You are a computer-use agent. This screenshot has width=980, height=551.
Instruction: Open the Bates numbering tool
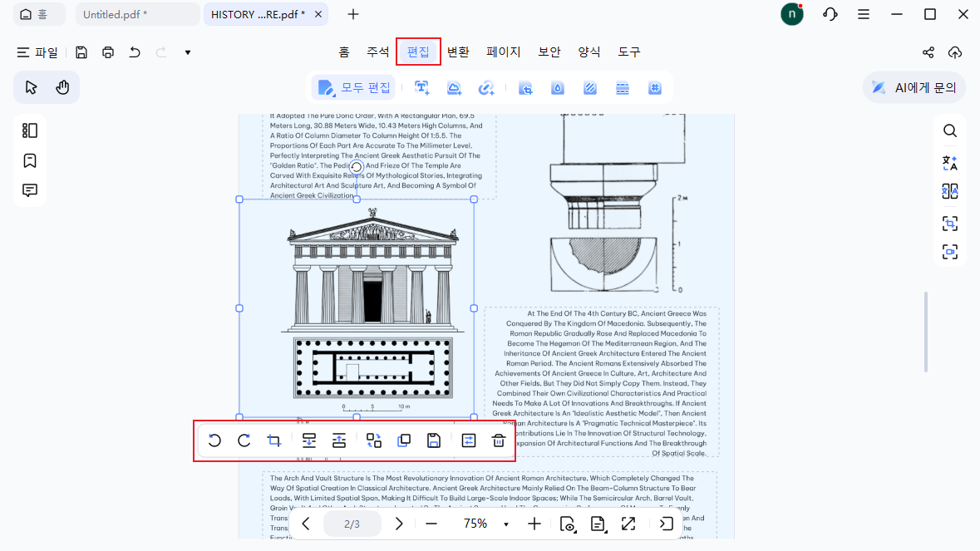point(654,88)
